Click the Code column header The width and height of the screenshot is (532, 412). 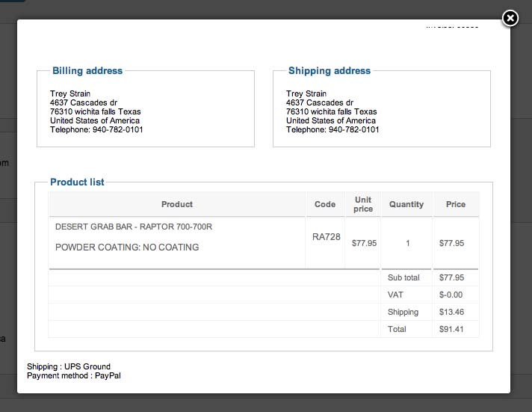tap(325, 204)
